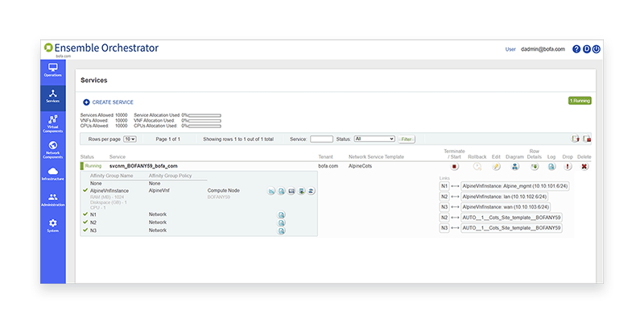Open the Infrastructure cloud section
Image resolution: width=644 pixels, height=324 pixels.
coord(52,173)
